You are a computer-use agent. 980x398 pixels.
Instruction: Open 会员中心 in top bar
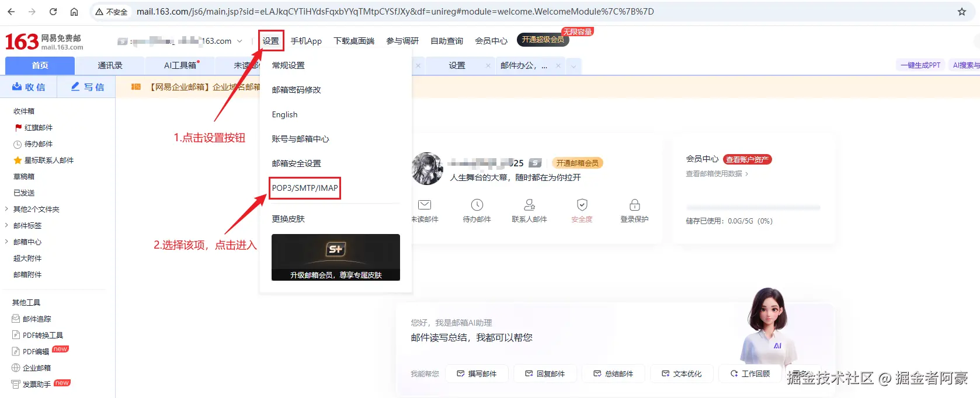(x=491, y=41)
